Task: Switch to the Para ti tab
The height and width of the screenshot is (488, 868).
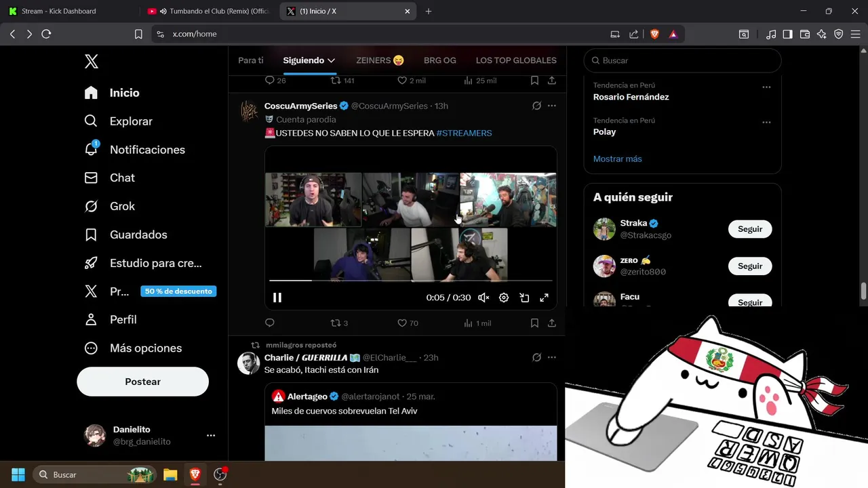Action: point(251,60)
